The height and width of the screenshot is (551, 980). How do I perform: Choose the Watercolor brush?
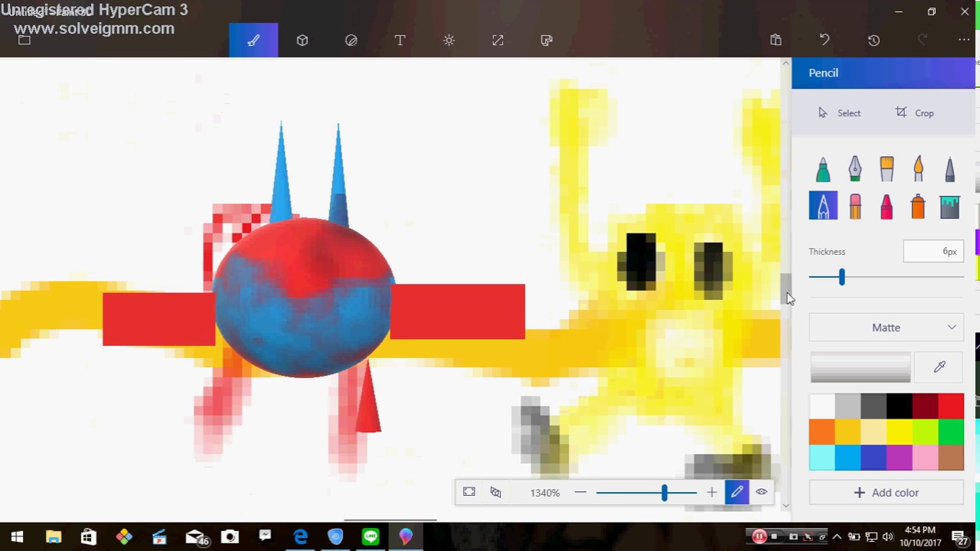point(918,169)
